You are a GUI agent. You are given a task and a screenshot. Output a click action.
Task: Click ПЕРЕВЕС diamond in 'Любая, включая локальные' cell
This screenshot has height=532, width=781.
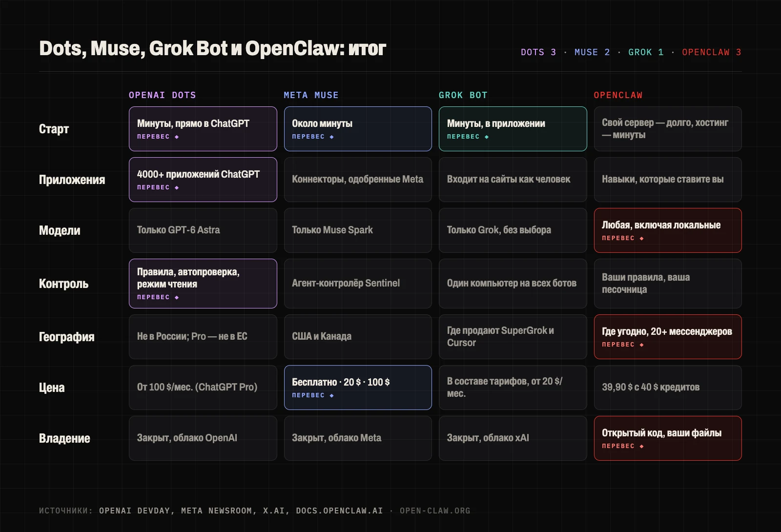point(642,239)
